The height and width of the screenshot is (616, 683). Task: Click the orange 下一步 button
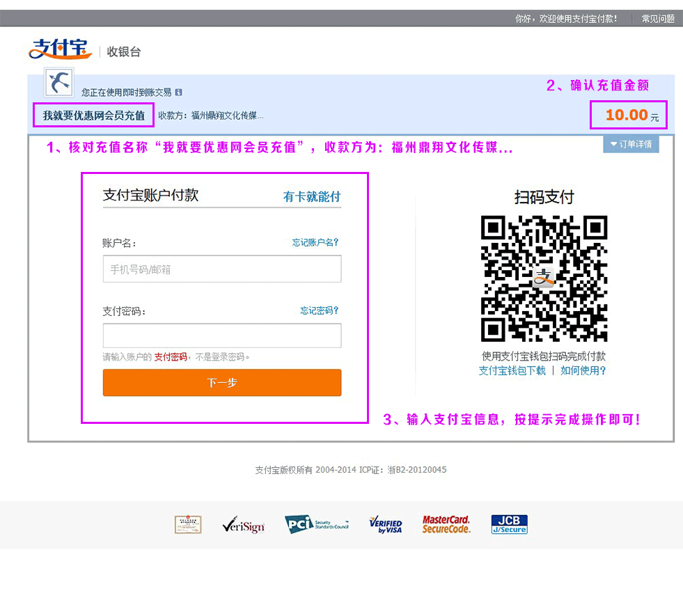[222, 383]
